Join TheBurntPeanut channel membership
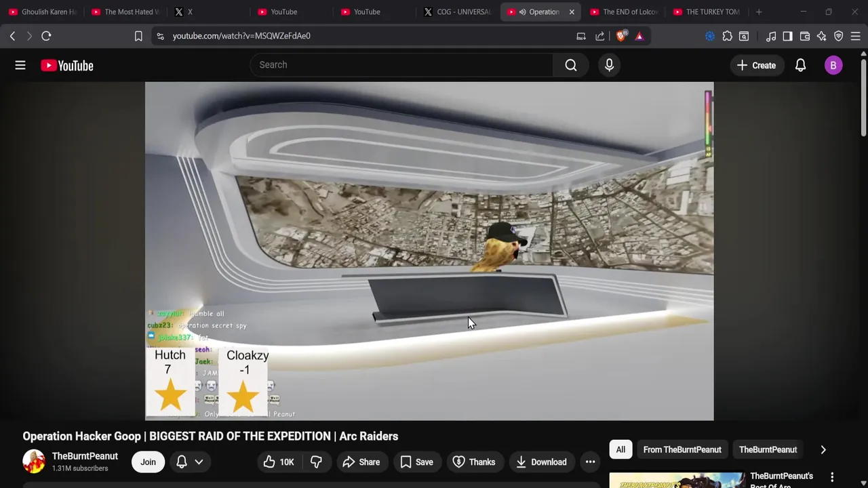The image size is (868, 488). pos(148,462)
